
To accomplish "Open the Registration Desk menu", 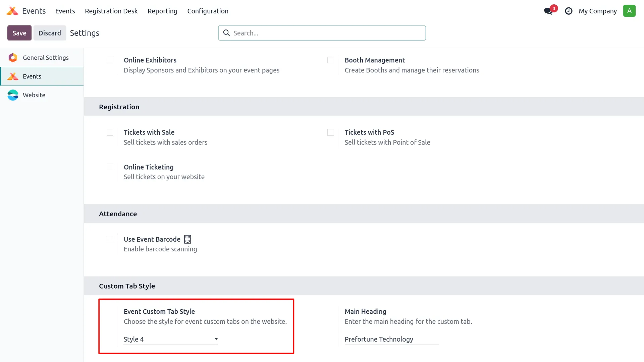I will coord(111,11).
